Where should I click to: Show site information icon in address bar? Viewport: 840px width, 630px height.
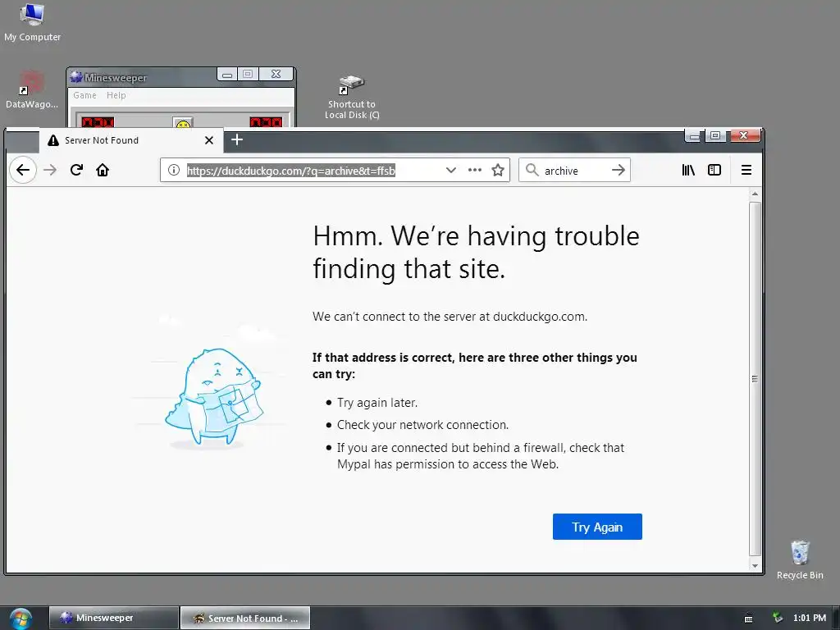coord(174,170)
